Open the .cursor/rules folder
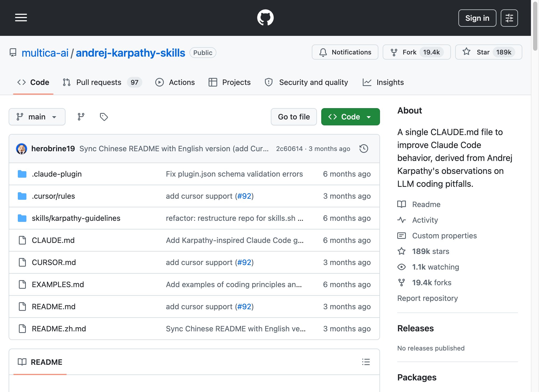The image size is (539, 392). coord(53,196)
